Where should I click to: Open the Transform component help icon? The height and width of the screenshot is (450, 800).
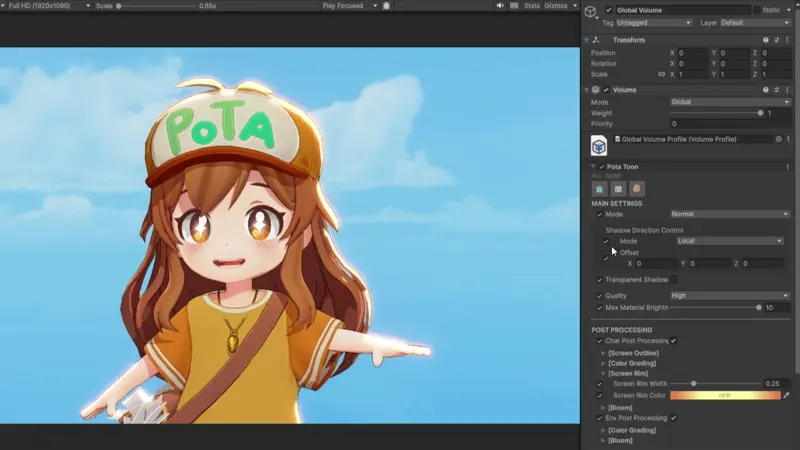pos(765,40)
